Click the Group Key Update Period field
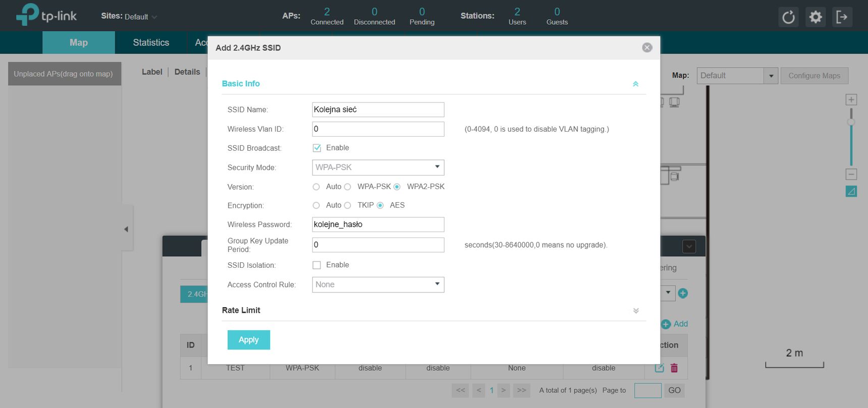Viewport: 868px width, 408px height. [x=378, y=245]
